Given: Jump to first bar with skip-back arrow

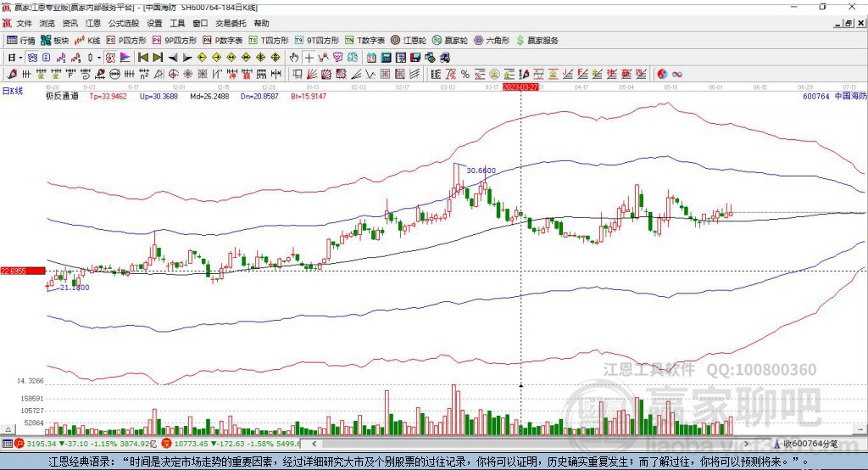Looking at the screenshot, I should pos(142,58).
